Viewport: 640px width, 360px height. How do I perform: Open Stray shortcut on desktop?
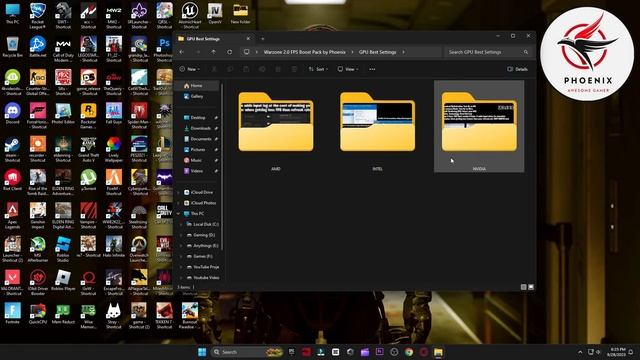pyautogui.click(x=113, y=316)
